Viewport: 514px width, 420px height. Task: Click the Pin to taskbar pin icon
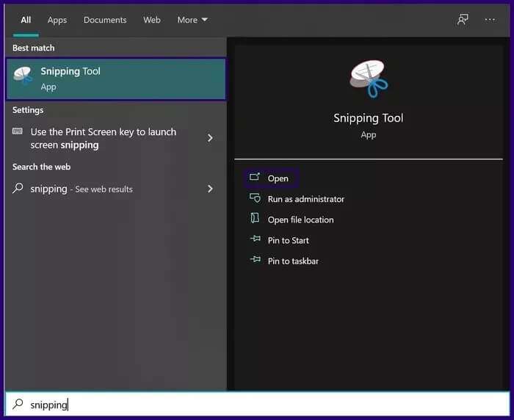click(x=256, y=260)
